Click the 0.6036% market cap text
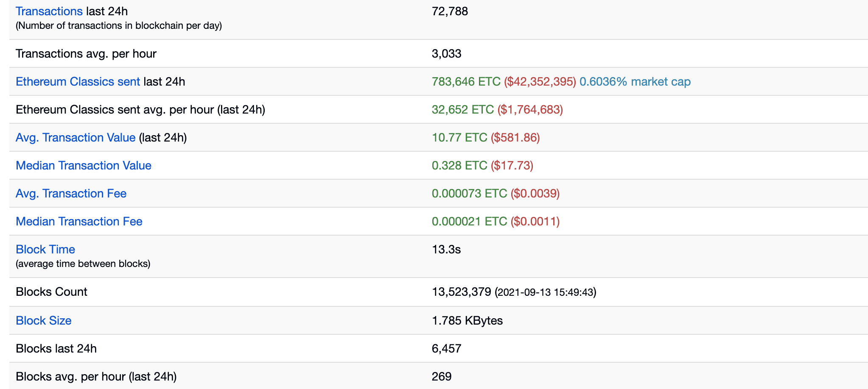The width and height of the screenshot is (868, 389). pos(635,81)
